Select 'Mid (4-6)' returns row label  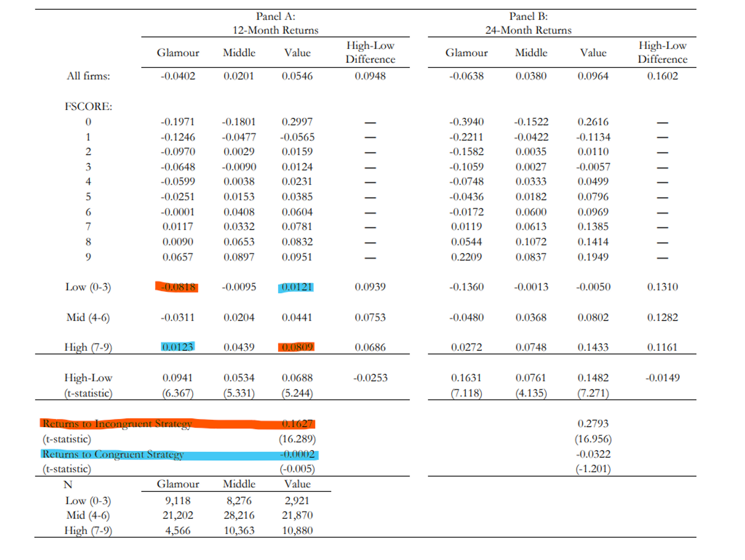[88, 317]
